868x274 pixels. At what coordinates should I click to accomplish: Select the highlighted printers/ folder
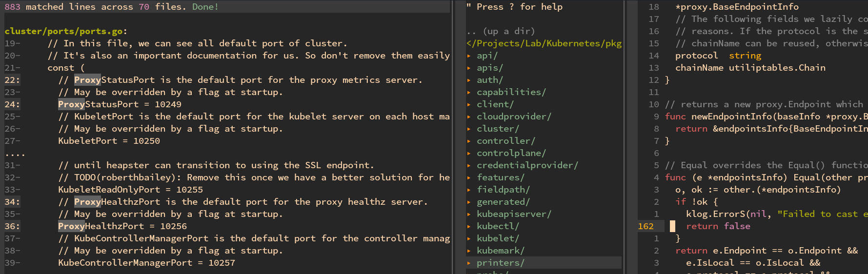[x=544, y=263]
